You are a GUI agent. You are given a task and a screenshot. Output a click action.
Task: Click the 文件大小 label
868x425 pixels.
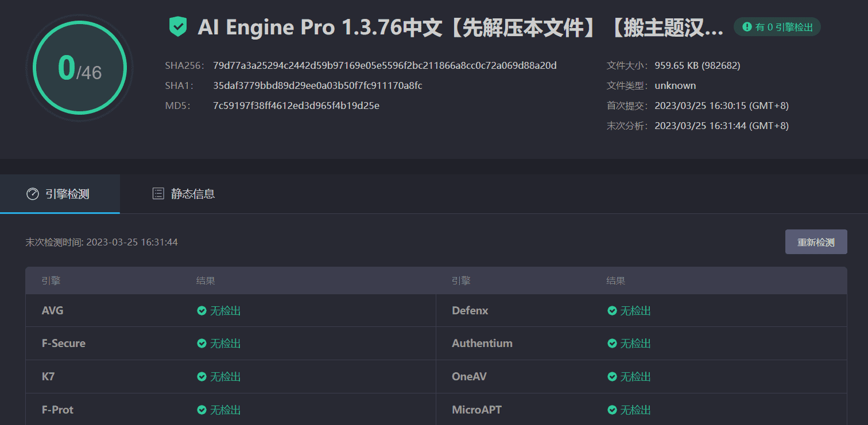627,65
